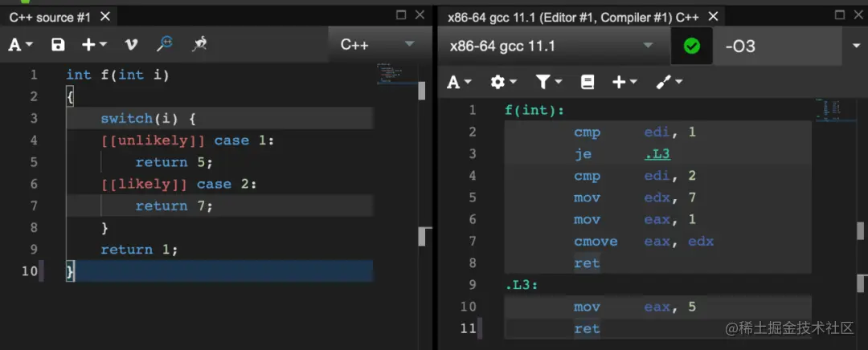Click "int f(int i)" on line 1
Viewport: 868px width, 350px height.
point(117,75)
